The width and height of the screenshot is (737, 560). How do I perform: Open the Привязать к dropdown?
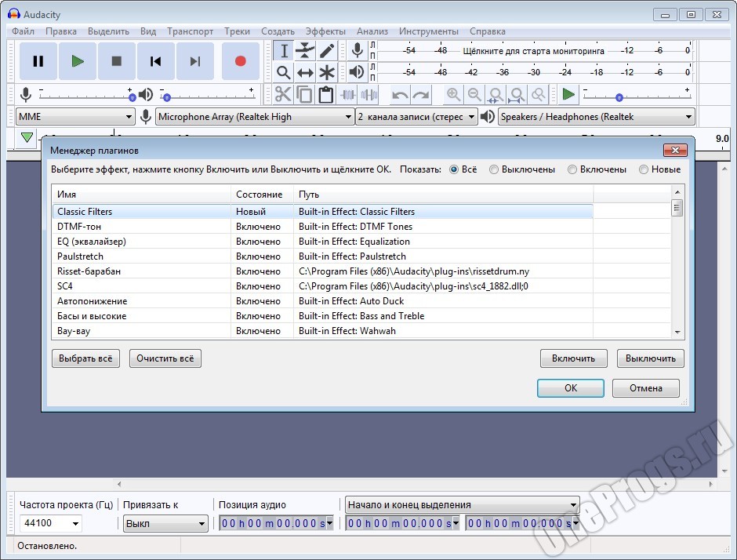tap(165, 523)
